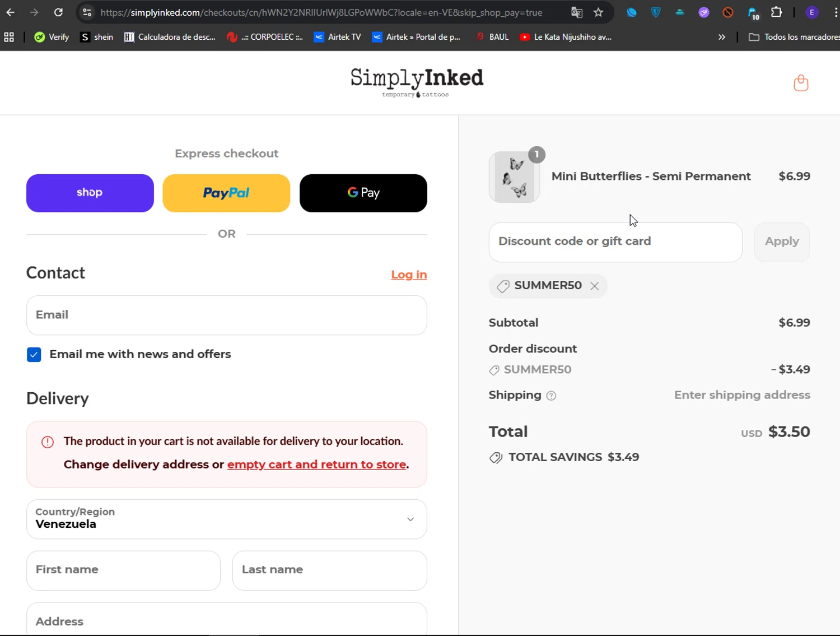Click the shield extension icon
This screenshot has height=636, width=840.
(656, 12)
